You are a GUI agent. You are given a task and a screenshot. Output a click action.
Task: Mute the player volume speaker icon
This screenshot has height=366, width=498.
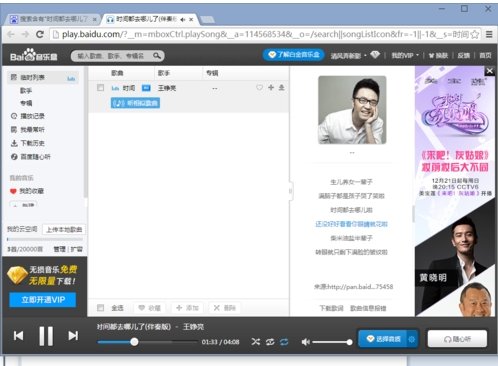(305, 342)
